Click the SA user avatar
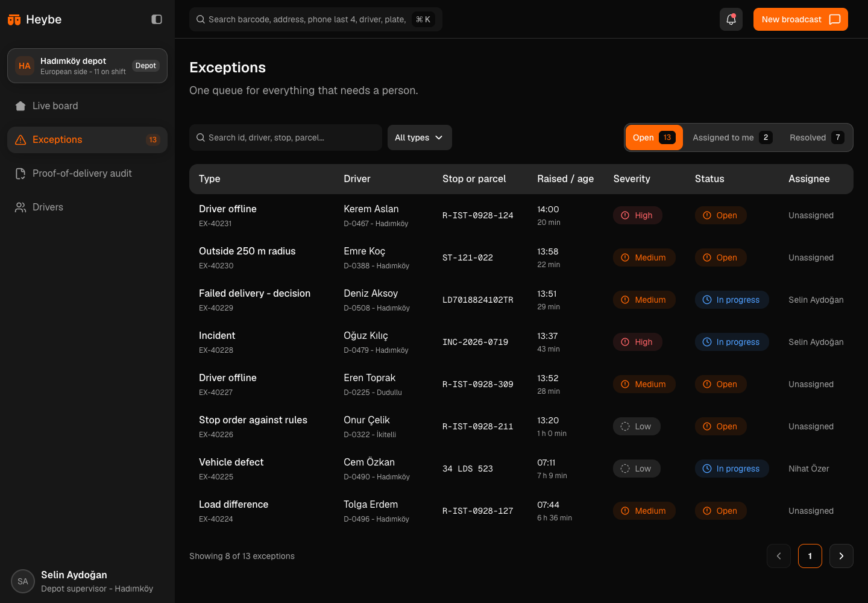The image size is (868, 603). [23, 581]
